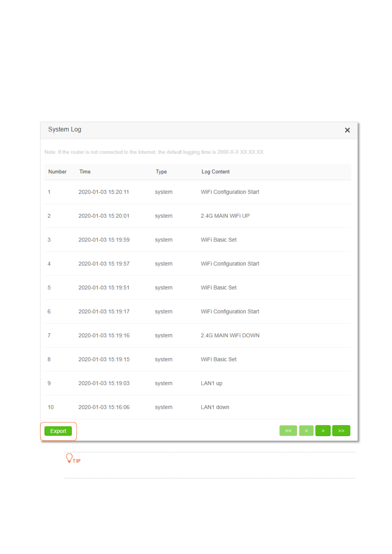The image size is (392, 554).
Task: Go to the first log page
Action: [x=288, y=431]
